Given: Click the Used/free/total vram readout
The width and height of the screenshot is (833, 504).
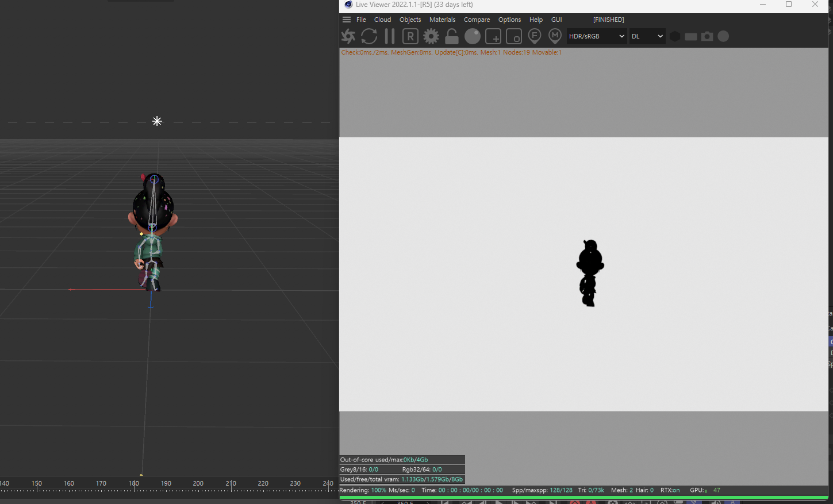Looking at the screenshot, I should point(402,479).
